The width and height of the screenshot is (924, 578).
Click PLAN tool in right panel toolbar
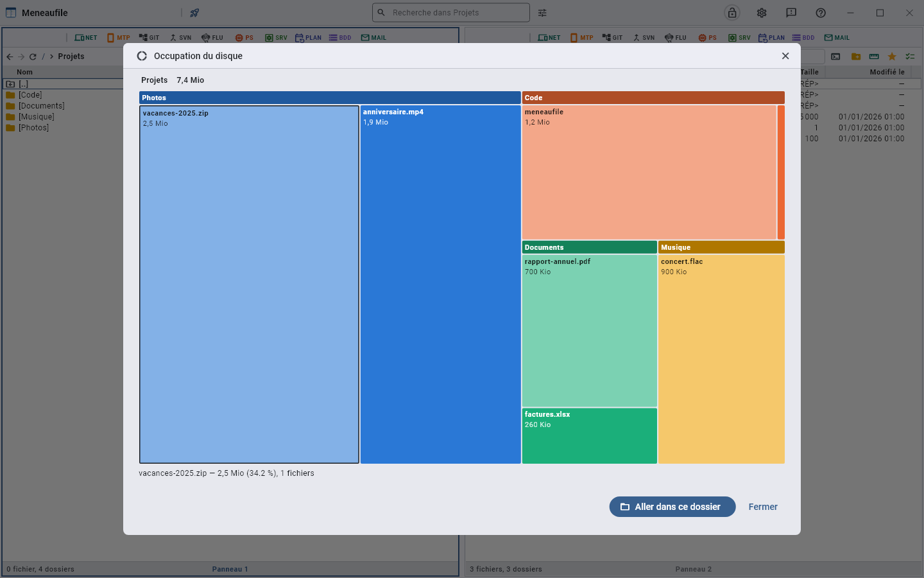pos(772,38)
